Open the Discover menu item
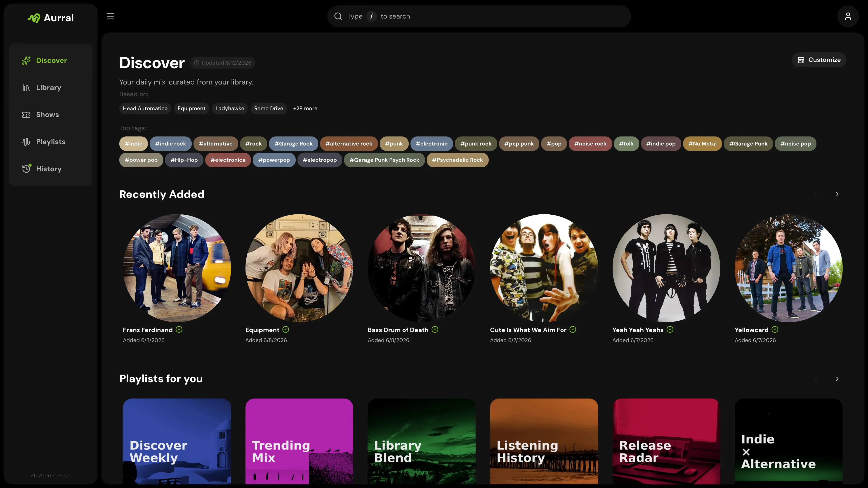868x488 pixels. click(51, 60)
